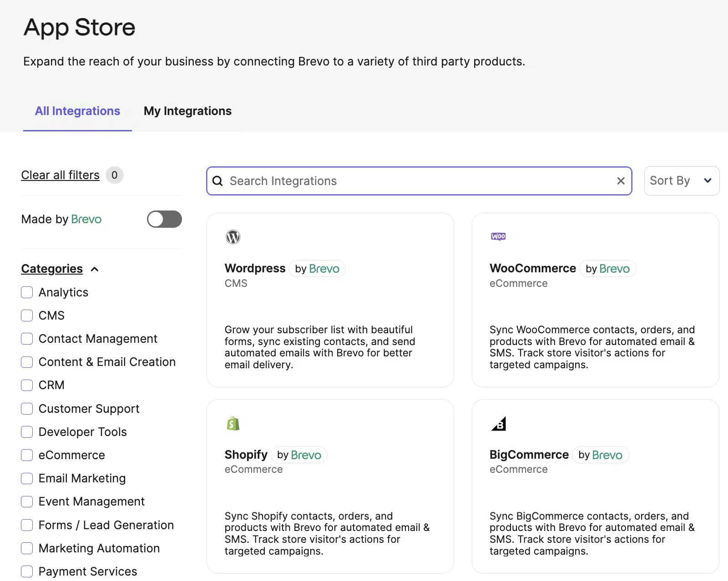Viewport: 728px width, 581px height.
Task: Open the BigCommerce integration title
Action: pyautogui.click(x=529, y=455)
